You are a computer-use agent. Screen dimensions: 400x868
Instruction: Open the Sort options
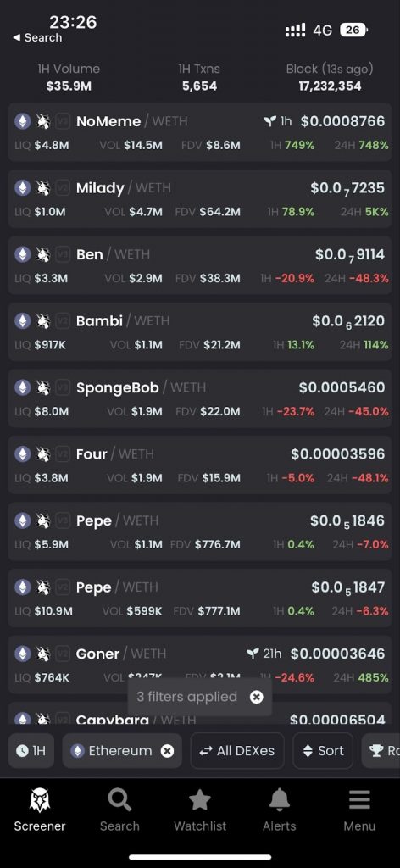pos(323,751)
